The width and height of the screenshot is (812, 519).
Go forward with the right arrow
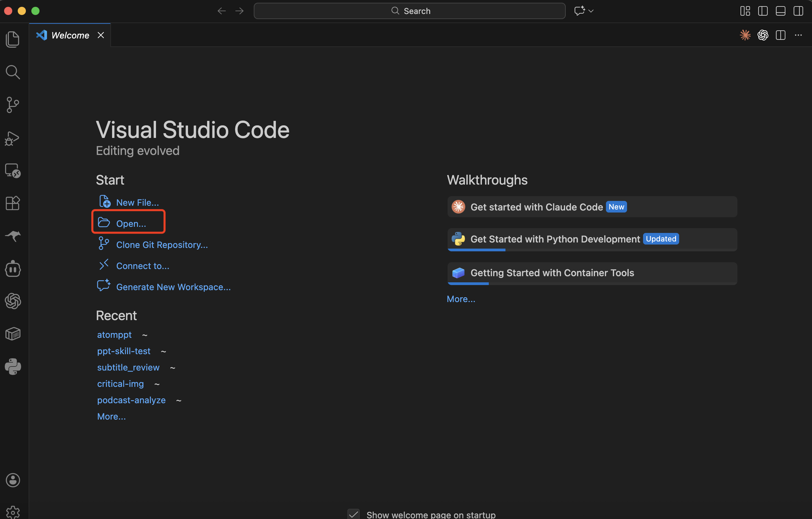239,11
